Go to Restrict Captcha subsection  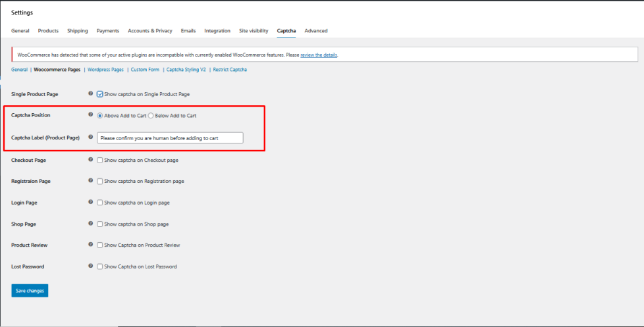point(230,70)
